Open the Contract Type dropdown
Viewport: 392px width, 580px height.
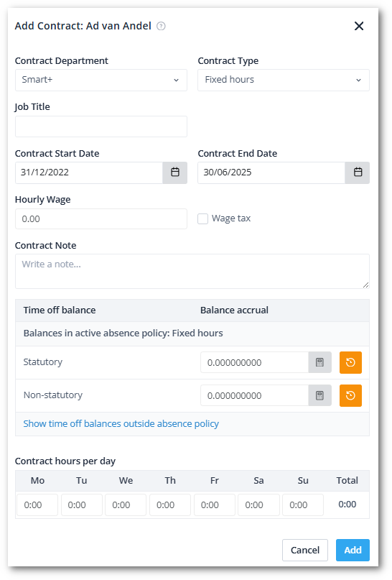pos(284,80)
